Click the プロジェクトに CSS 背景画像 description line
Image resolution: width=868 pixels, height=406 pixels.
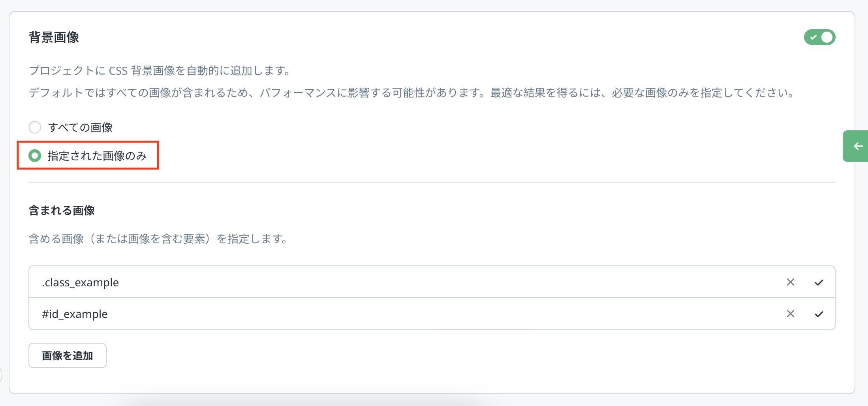(x=160, y=71)
